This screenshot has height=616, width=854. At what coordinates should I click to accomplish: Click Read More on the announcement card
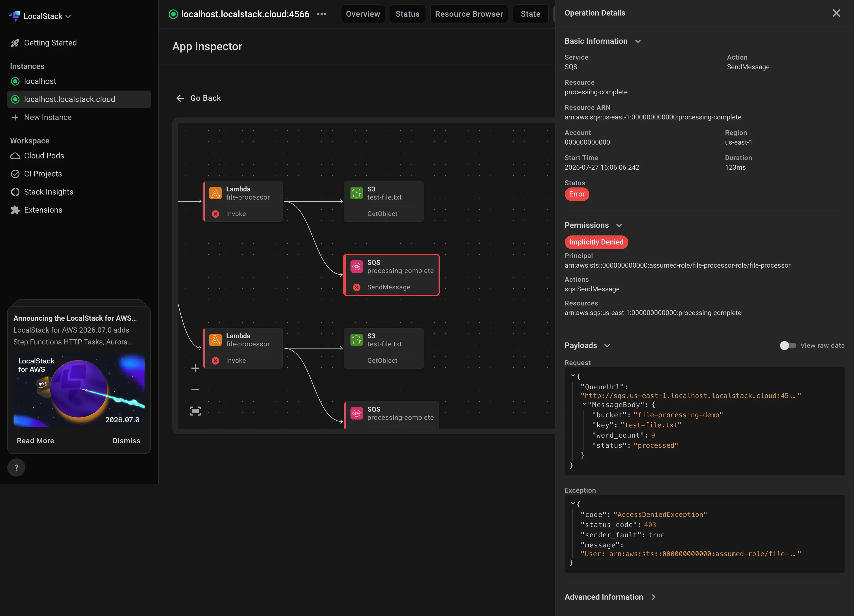[35, 440]
